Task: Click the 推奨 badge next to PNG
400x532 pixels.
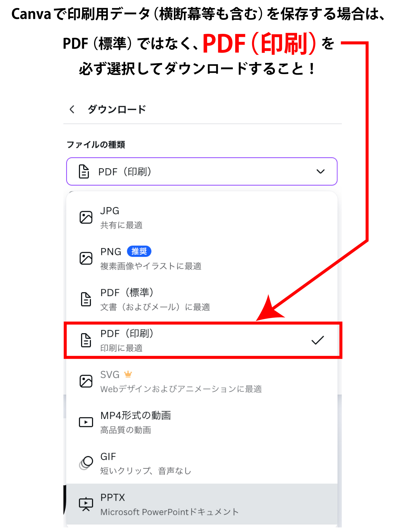Action: click(x=139, y=251)
